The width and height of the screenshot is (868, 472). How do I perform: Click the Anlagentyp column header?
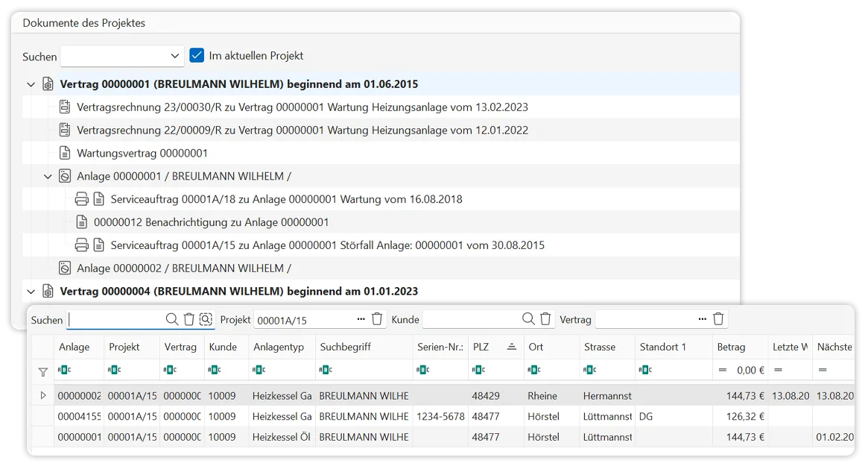coord(279,347)
